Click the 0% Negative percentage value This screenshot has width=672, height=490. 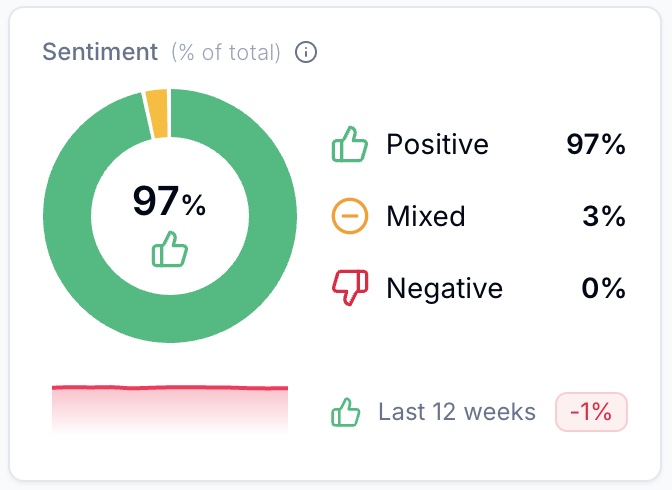(603, 289)
